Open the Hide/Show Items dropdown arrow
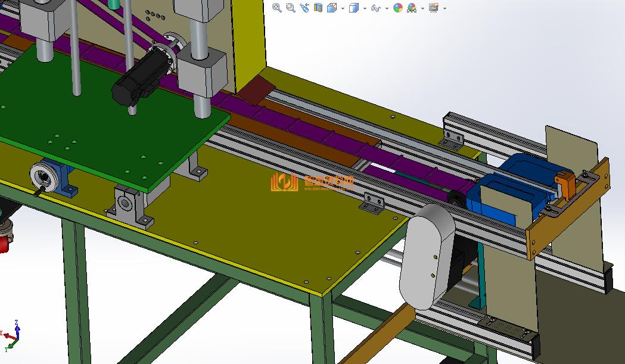 pyautogui.click(x=387, y=8)
